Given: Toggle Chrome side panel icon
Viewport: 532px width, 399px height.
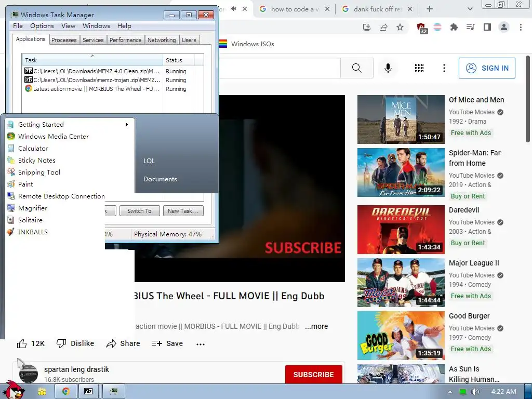Looking at the screenshot, I should (x=487, y=27).
